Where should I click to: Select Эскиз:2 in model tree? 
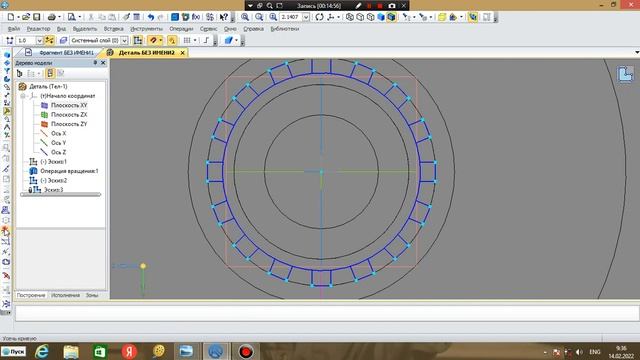(x=53, y=180)
